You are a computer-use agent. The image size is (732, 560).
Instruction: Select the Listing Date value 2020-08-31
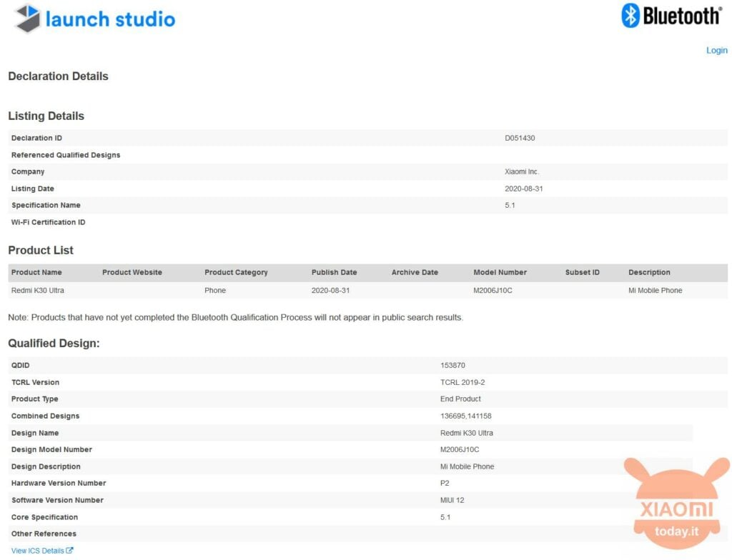tap(523, 189)
